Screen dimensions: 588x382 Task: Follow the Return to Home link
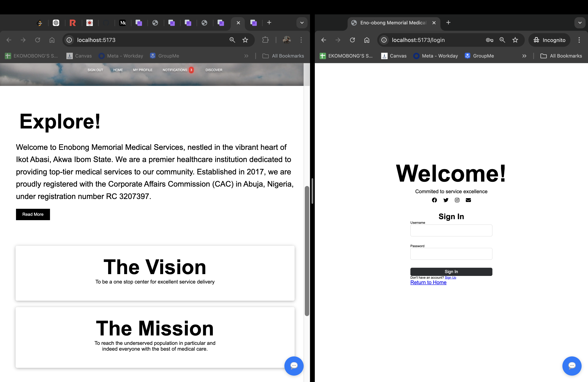click(428, 283)
